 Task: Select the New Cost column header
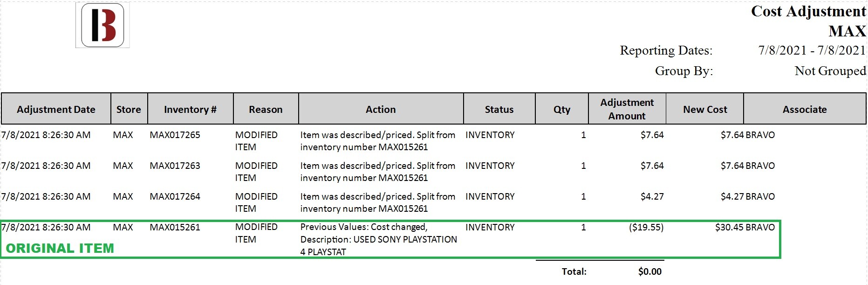coord(705,109)
